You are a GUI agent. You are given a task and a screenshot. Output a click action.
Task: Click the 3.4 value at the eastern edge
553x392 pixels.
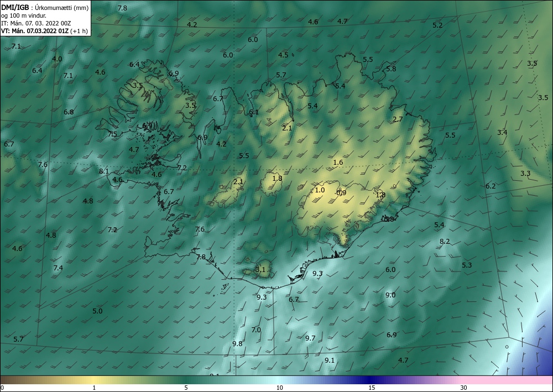coord(502,132)
